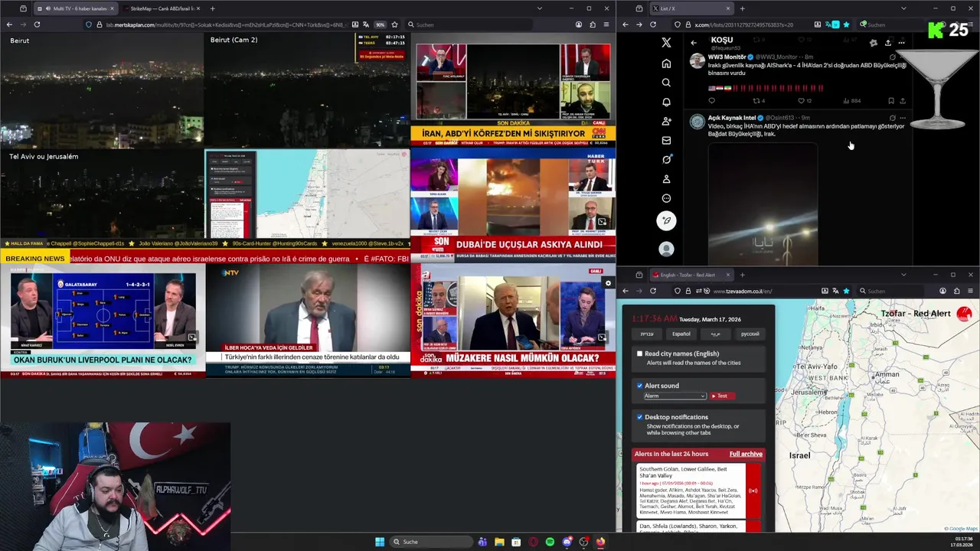Screen dimensions: 980x551
Task: Click the X window address bar URL
Action: click(x=743, y=24)
